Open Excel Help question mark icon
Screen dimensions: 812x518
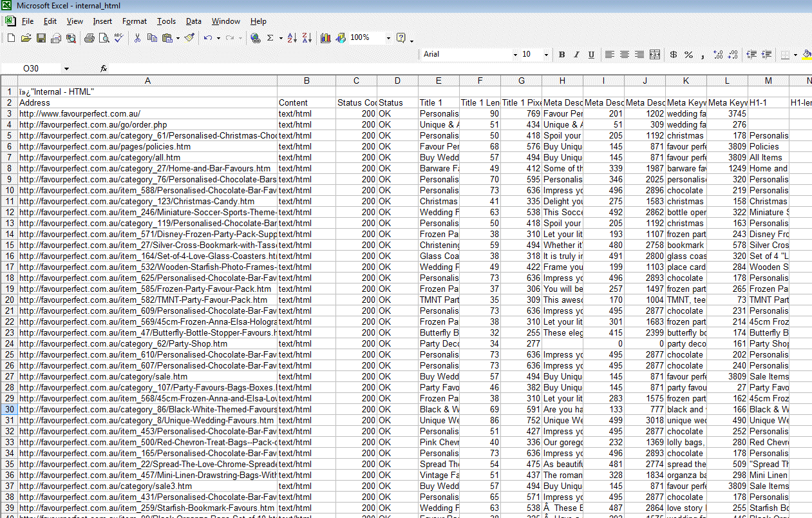[401, 38]
